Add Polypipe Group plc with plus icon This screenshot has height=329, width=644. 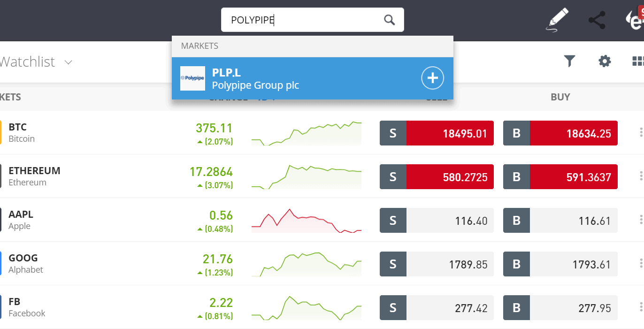coord(432,78)
